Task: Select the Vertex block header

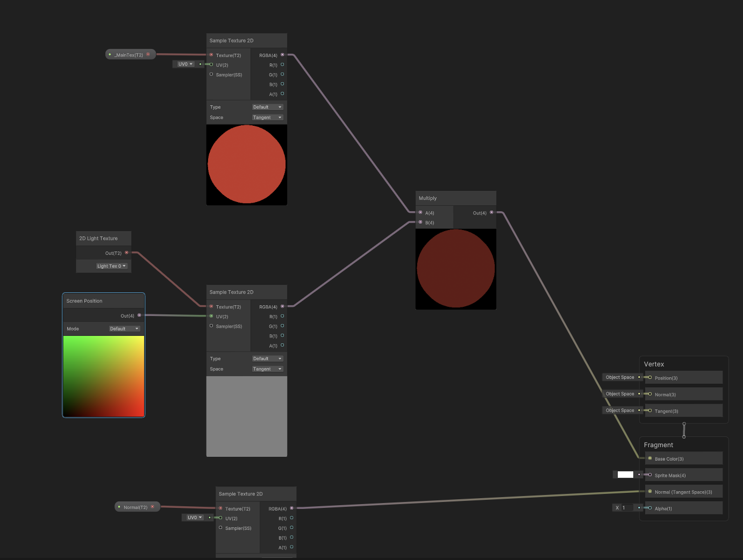Action: [654, 364]
